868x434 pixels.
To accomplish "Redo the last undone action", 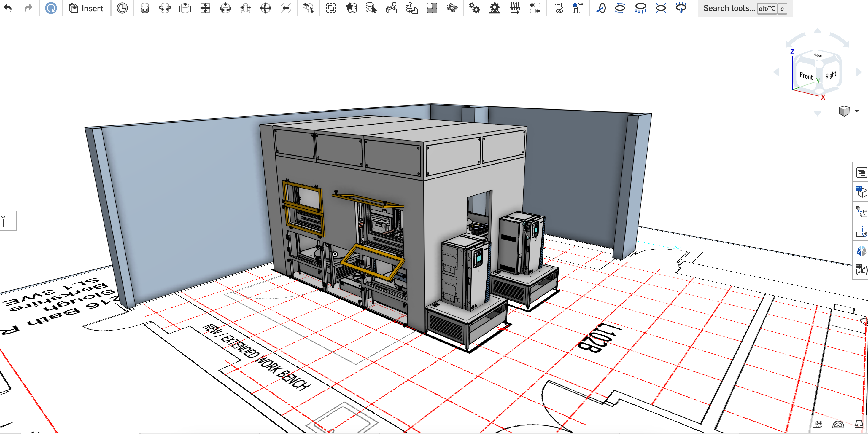I will pos(28,8).
